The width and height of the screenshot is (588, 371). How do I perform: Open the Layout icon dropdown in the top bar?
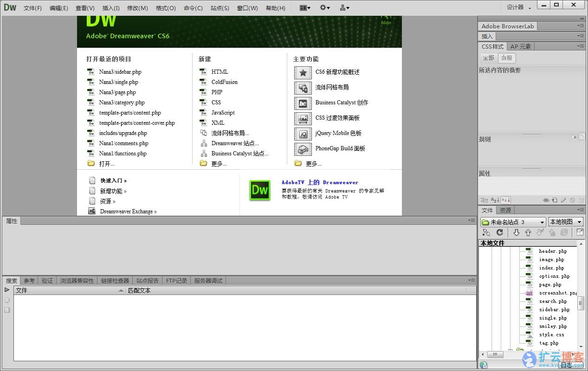click(x=305, y=8)
